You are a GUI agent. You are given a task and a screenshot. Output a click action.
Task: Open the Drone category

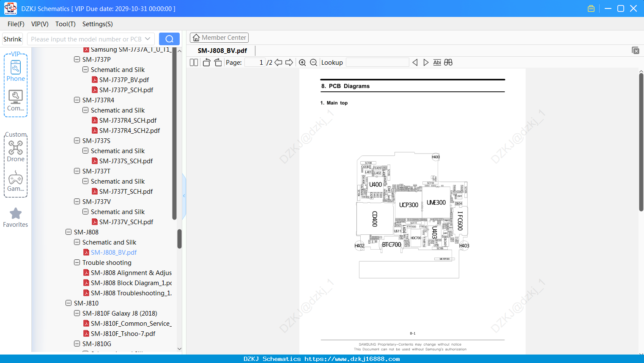pos(16,151)
